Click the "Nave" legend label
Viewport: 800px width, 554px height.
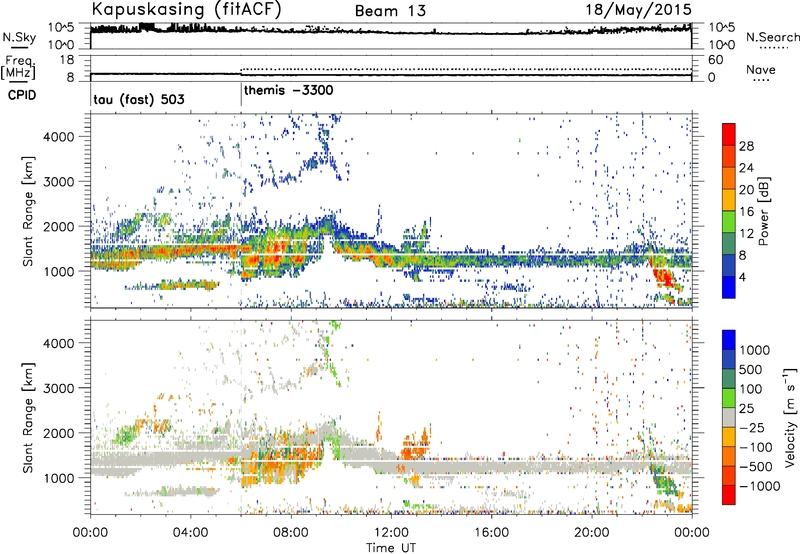(x=761, y=70)
